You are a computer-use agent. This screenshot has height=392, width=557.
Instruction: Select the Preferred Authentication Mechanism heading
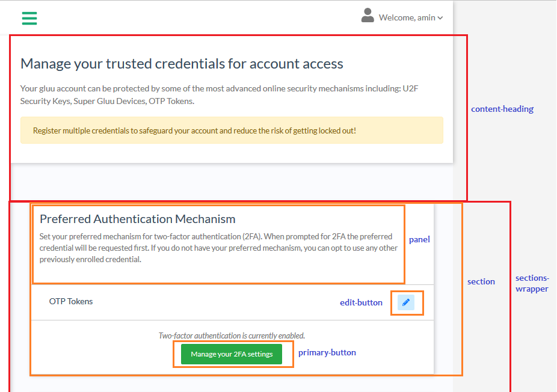(137, 219)
